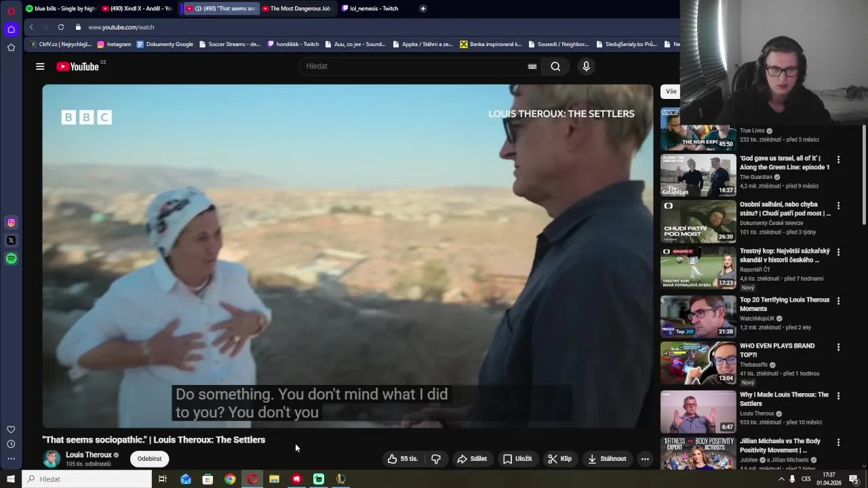
Task: Open X (Twitter) in Opera sidebar
Action: [x=11, y=241]
